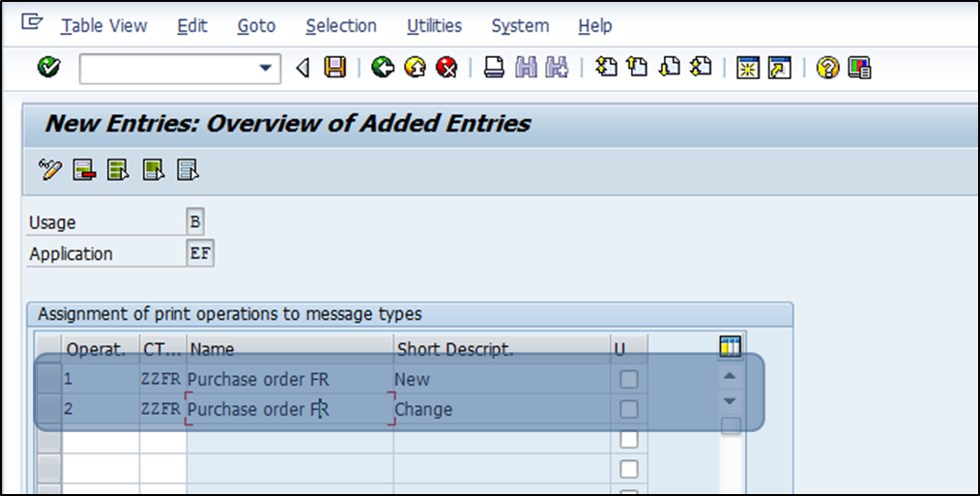Tick the U checkbox for the Change row
The image size is (980, 496).
point(629,409)
